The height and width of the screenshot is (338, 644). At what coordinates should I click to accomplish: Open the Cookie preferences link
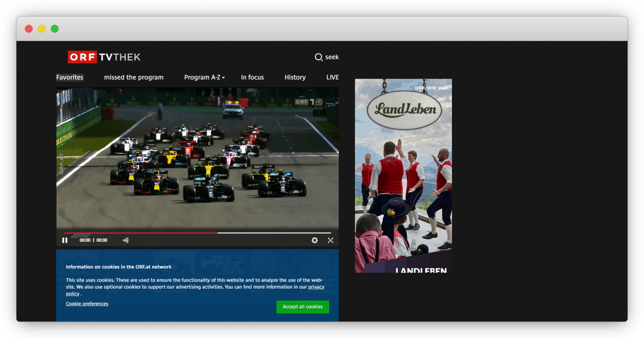click(x=87, y=304)
